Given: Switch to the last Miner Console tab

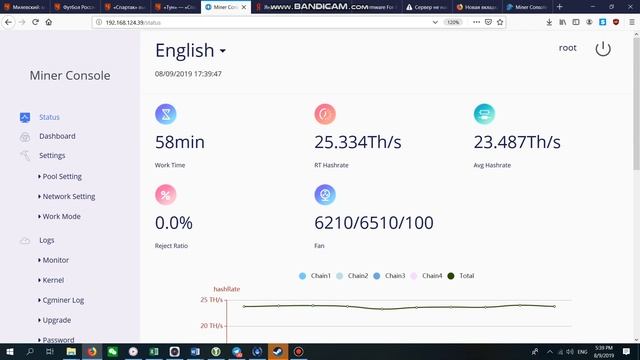Looking at the screenshot, I should tap(527, 7).
